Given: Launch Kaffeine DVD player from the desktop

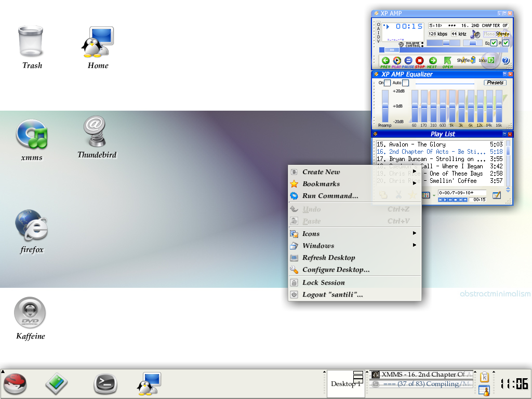Looking at the screenshot, I should pos(30,312).
